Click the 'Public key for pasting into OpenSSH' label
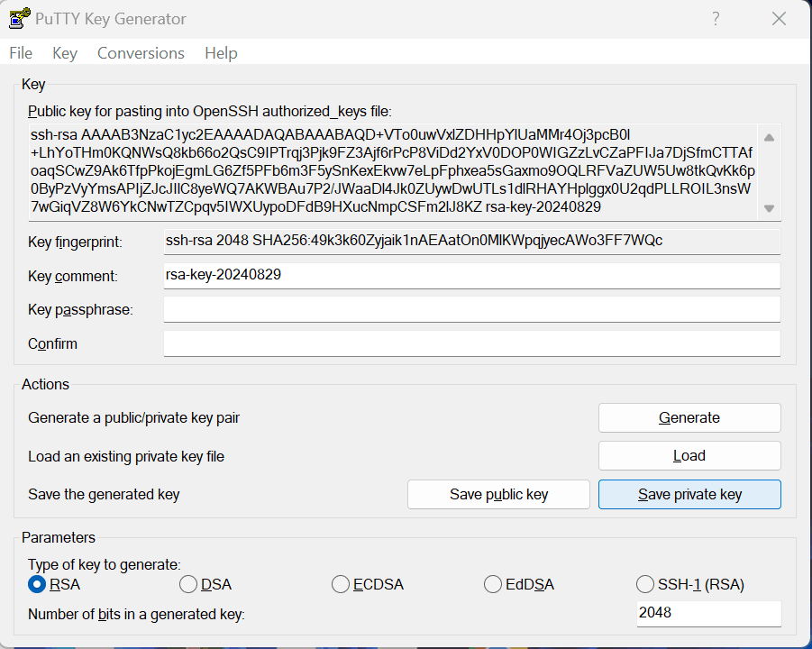This screenshot has height=649, width=812. coord(210,112)
